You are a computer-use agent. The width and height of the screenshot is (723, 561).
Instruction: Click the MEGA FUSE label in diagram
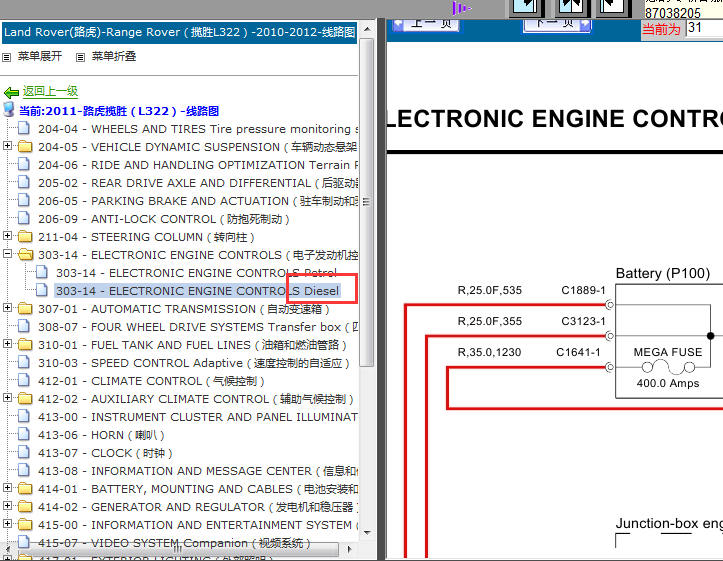(x=668, y=352)
